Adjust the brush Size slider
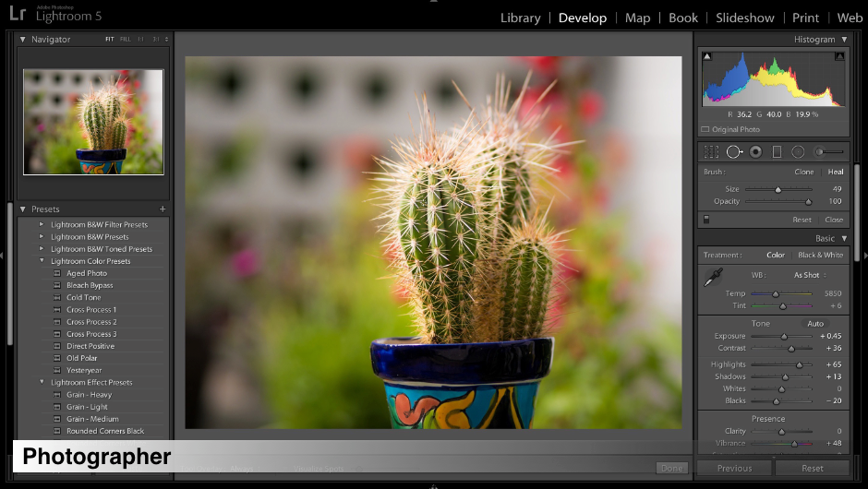The image size is (868, 489). tap(778, 189)
